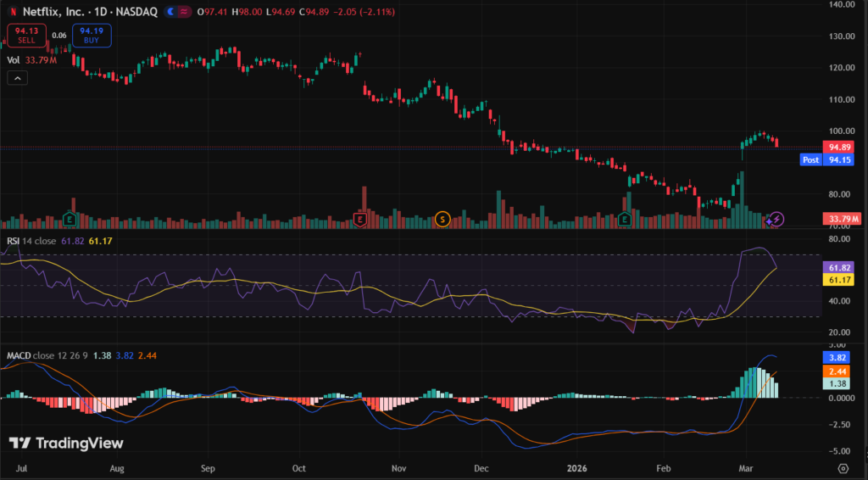The image size is (868, 480).
Task: Click the post-market moon session icon
Action: tap(172, 13)
